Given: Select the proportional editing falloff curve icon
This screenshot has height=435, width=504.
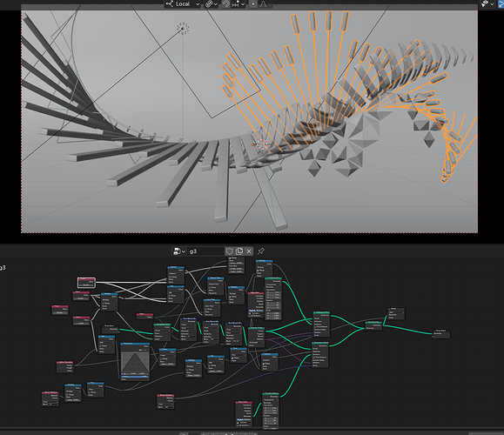Looking at the screenshot, I should (x=265, y=4).
